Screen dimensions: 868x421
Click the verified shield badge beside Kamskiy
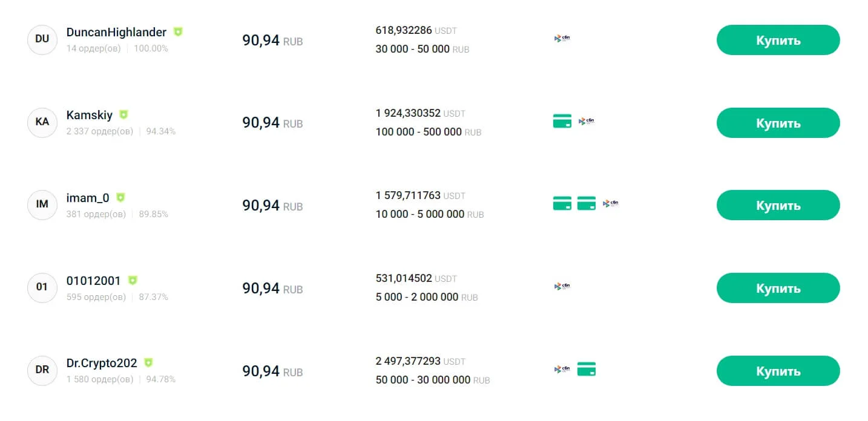tap(123, 114)
